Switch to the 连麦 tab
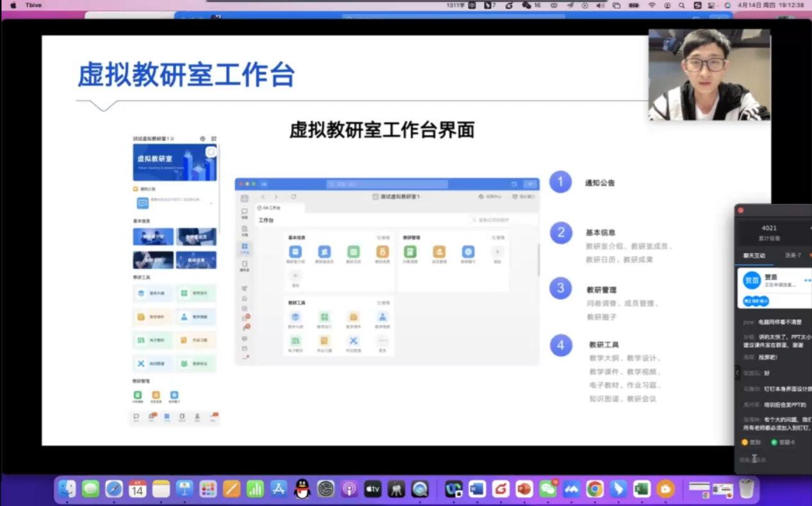 point(793,255)
